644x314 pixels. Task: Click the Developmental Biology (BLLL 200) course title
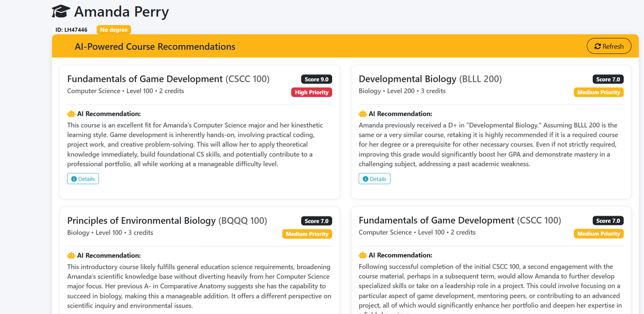430,79
